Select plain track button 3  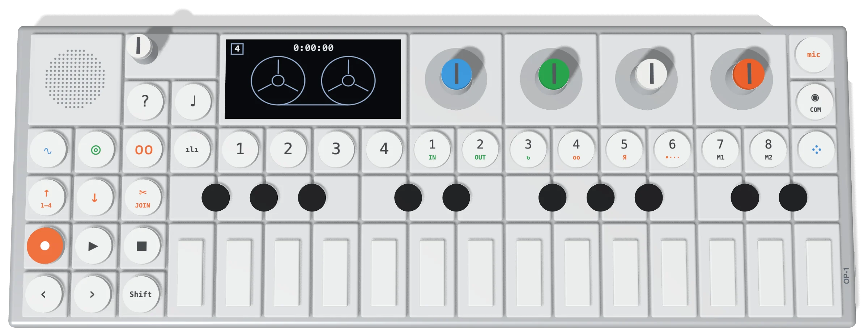click(x=336, y=149)
